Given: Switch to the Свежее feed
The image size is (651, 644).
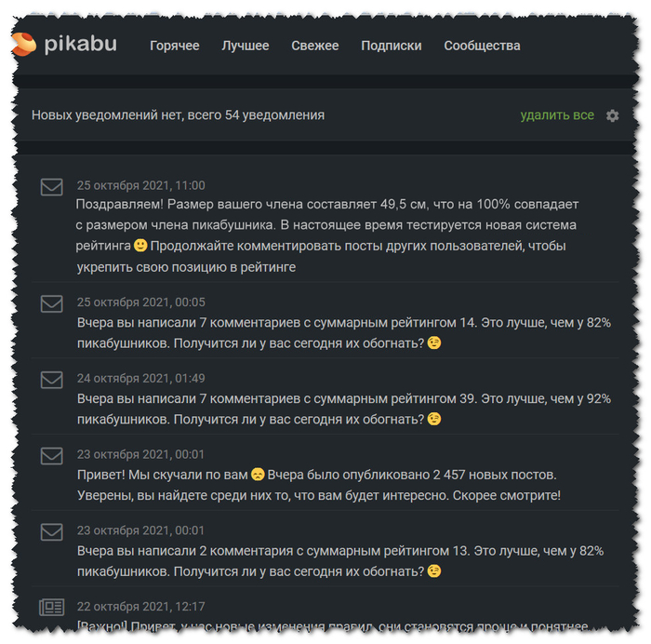Looking at the screenshot, I should [315, 46].
